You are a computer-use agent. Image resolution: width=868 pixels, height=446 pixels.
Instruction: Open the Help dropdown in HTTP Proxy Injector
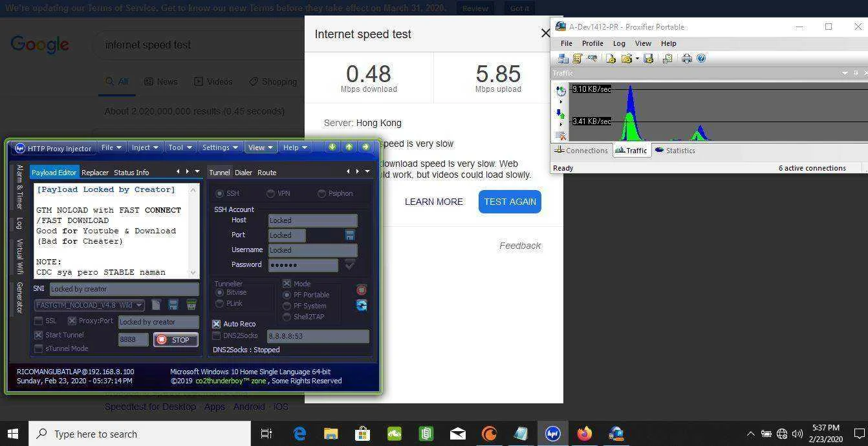pos(295,147)
